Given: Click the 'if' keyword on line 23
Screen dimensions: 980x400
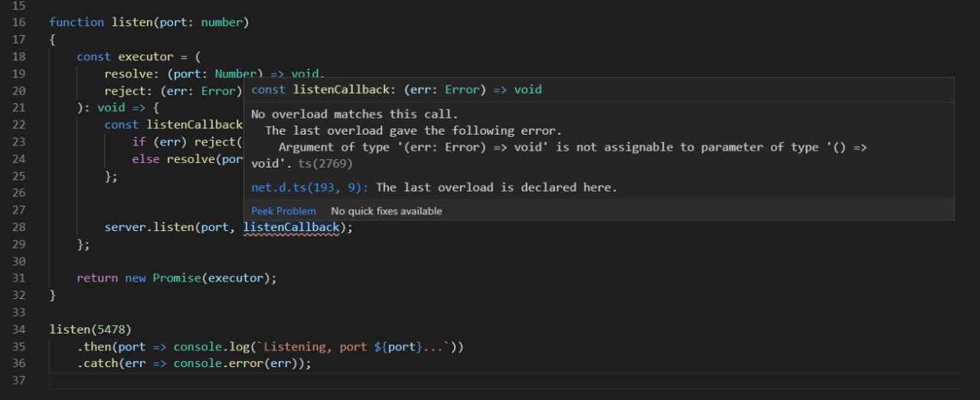Looking at the screenshot, I should click(139, 142).
